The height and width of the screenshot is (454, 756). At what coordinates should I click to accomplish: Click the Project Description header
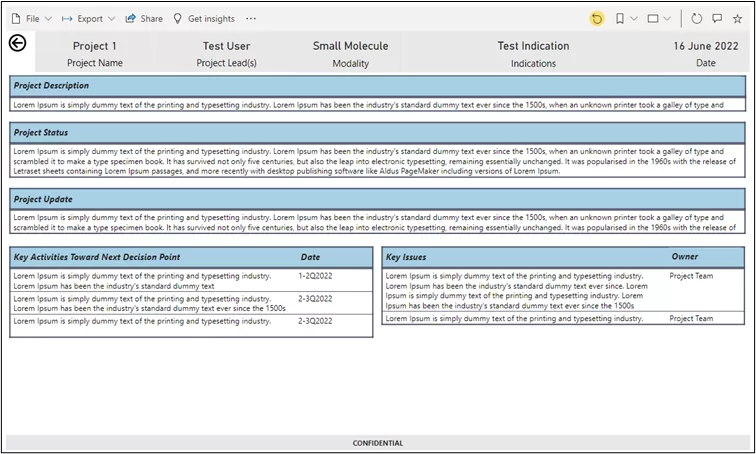click(52, 86)
